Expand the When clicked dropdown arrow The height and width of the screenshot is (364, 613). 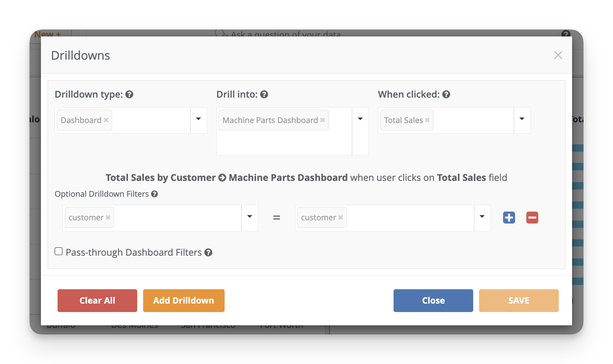[522, 119]
